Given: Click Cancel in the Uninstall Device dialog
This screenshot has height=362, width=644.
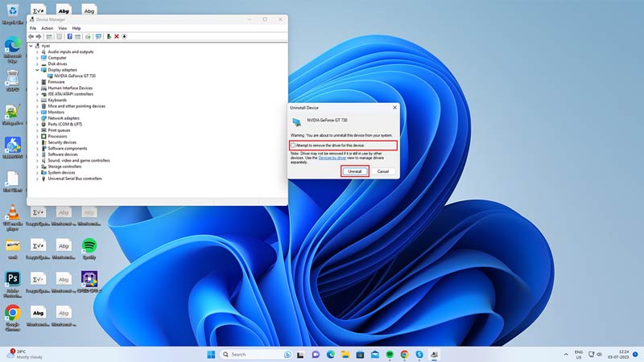Looking at the screenshot, I should pos(383,171).
